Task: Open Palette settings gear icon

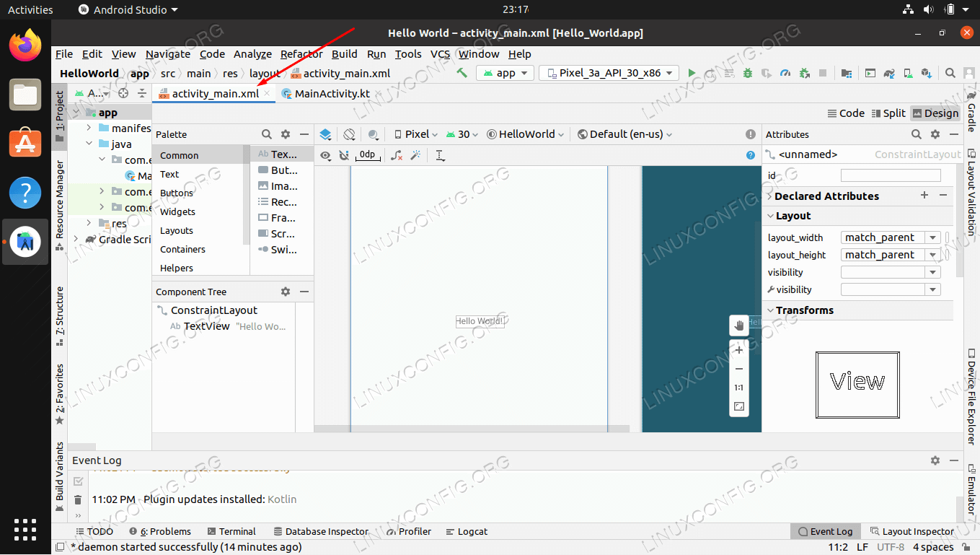Action: [x=286, y=134]
